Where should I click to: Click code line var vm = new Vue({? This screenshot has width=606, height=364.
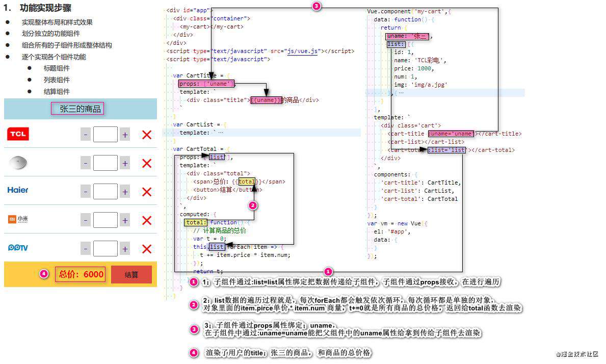coord(397,223)
